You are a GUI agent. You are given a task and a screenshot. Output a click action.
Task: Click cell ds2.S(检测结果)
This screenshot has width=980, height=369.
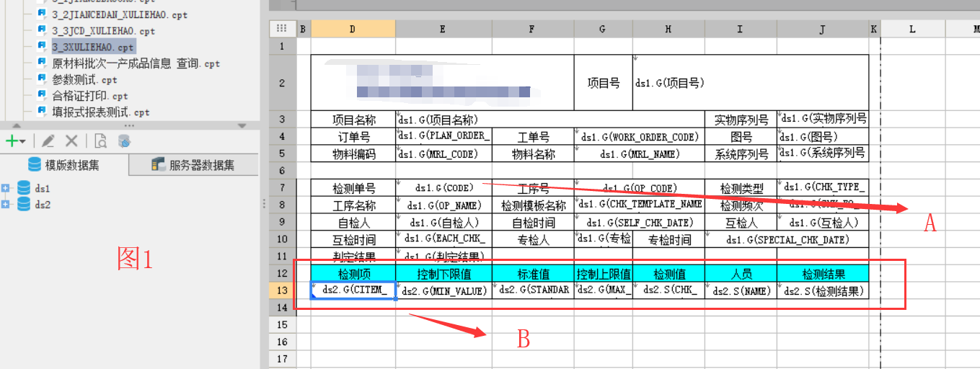coord(823,290)
